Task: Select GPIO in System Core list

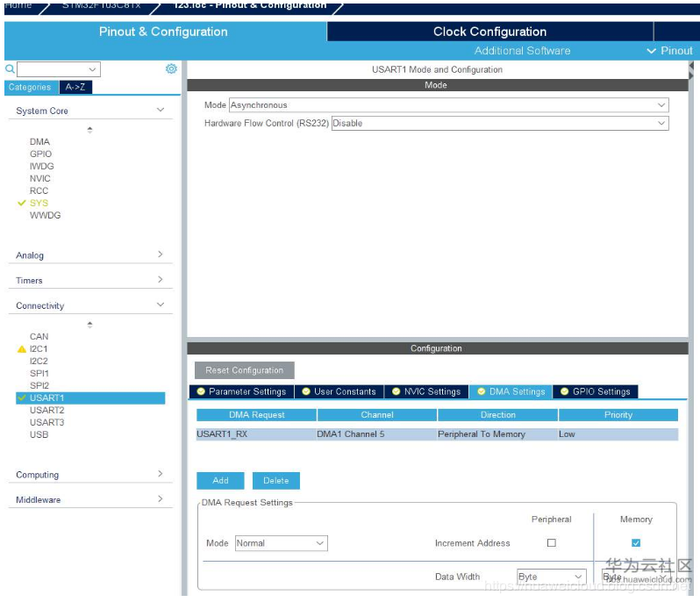Action: click(x=40, y=154)
